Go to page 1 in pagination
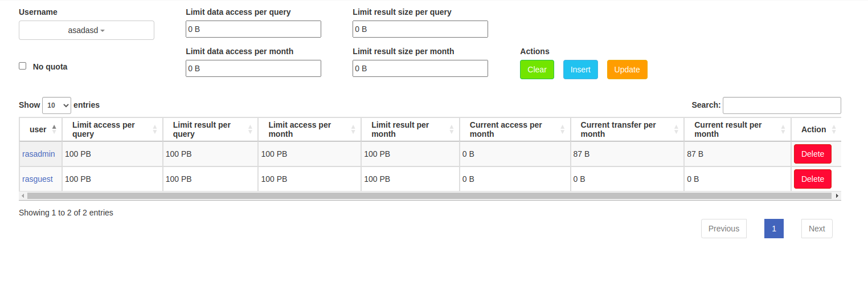 773,229
